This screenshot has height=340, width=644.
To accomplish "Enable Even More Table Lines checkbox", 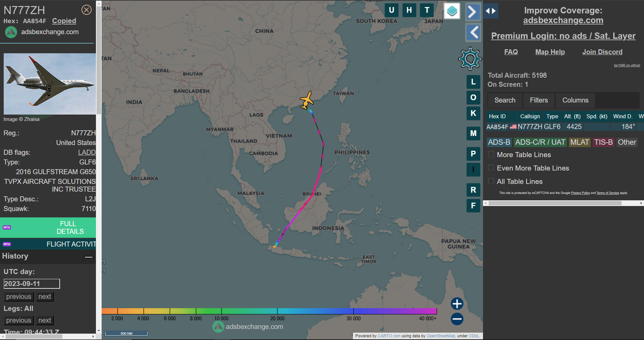I will [491, 168].
